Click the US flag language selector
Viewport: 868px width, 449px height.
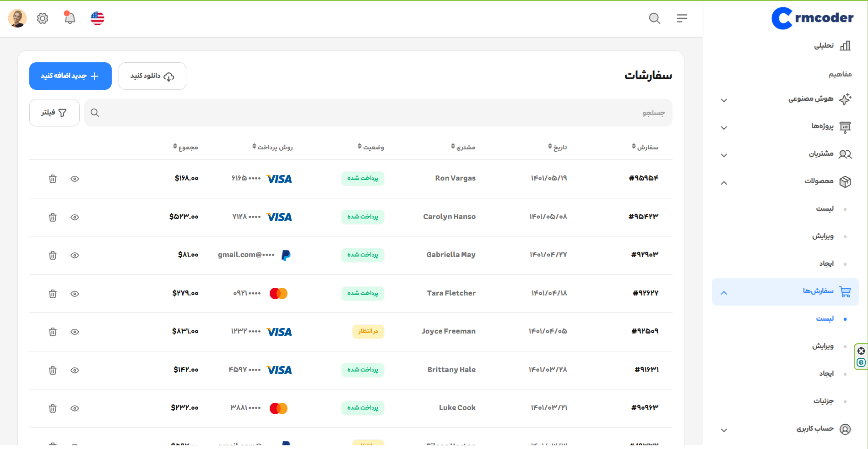(x=98, y=18)
